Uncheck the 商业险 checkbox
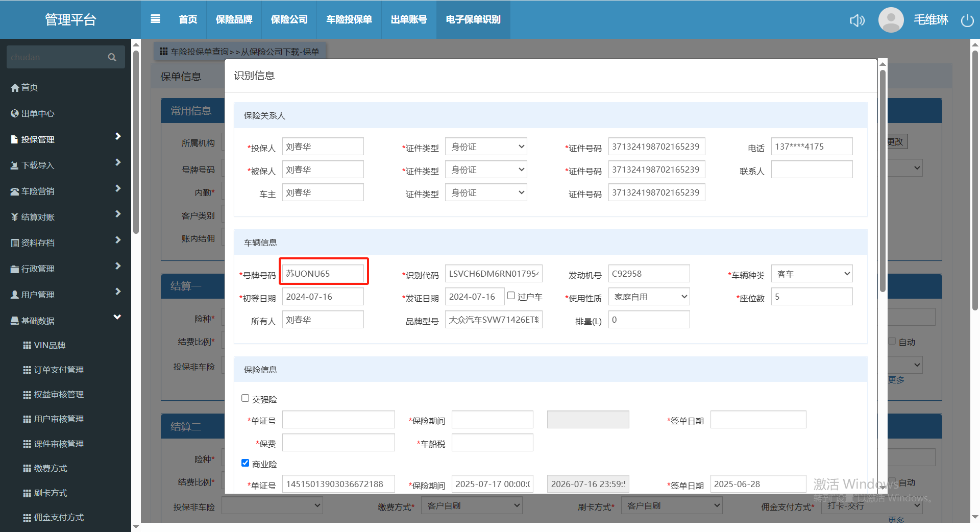This screenshot has height=532, width=980. pyautogui.click(x=246, y=463)
